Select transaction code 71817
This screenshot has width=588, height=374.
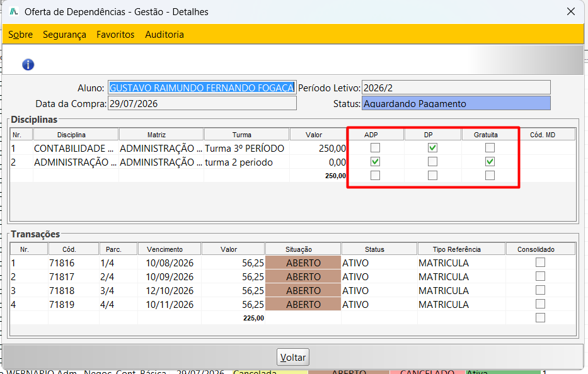74,277
